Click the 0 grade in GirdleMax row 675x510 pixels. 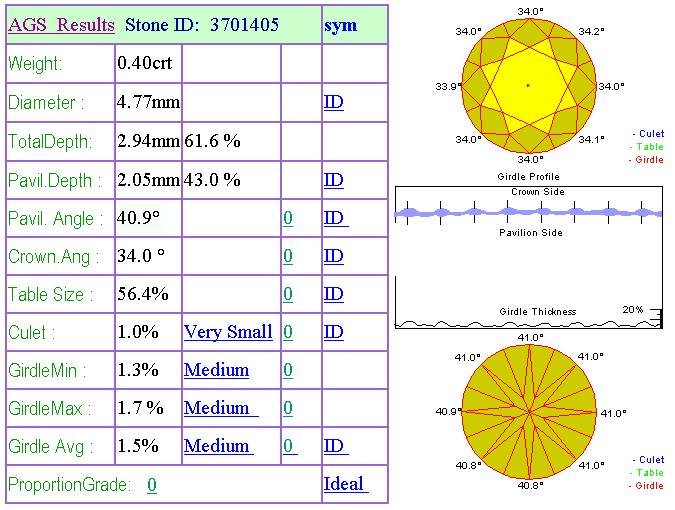pyautogui.click(x=288, y=408)
